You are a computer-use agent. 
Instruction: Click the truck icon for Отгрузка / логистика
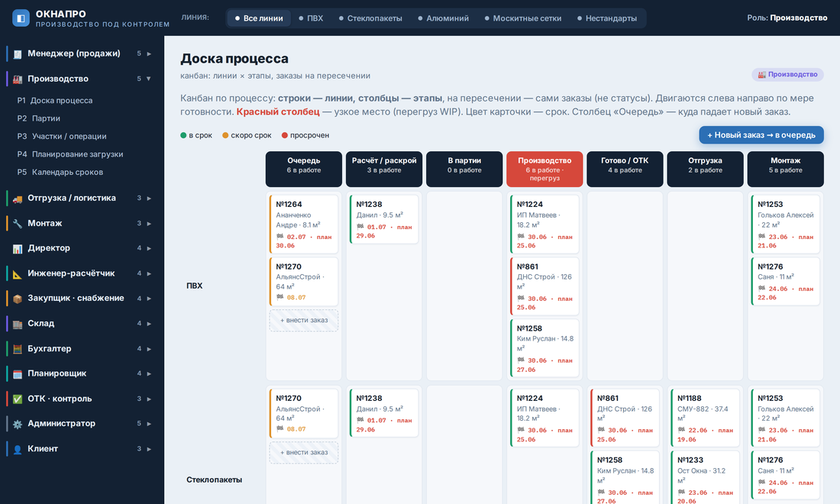click(x=18, y=199)
